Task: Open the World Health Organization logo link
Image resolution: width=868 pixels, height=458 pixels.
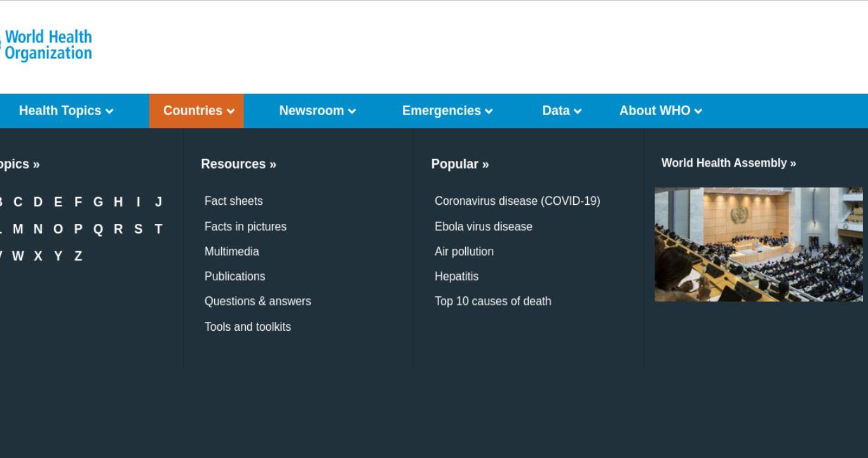Action: point(46,45)
